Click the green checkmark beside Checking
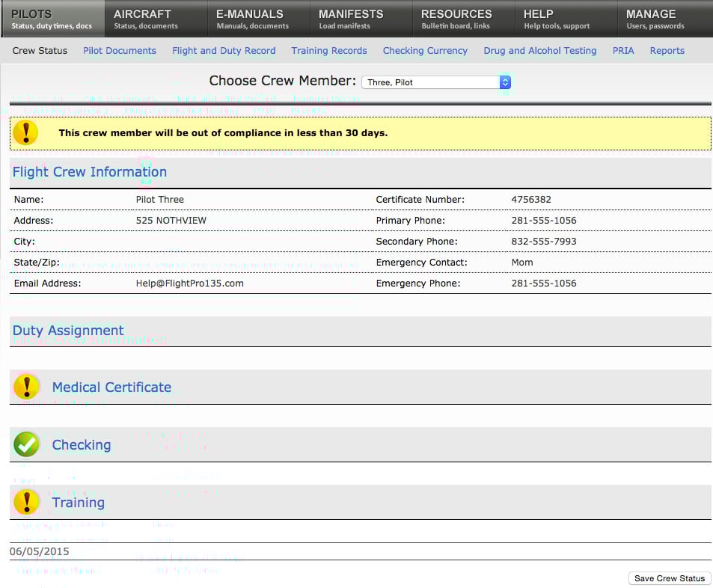 click(x=27, y=444)
